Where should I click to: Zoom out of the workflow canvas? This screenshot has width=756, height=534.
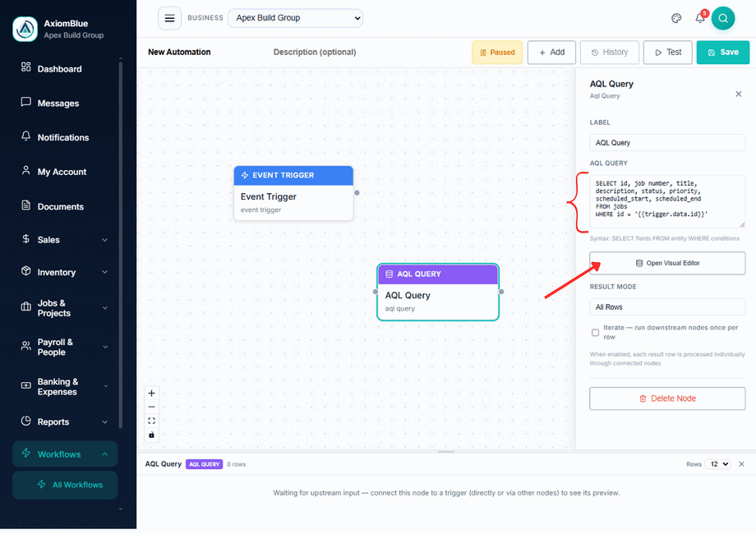click(x=151, y=407)
